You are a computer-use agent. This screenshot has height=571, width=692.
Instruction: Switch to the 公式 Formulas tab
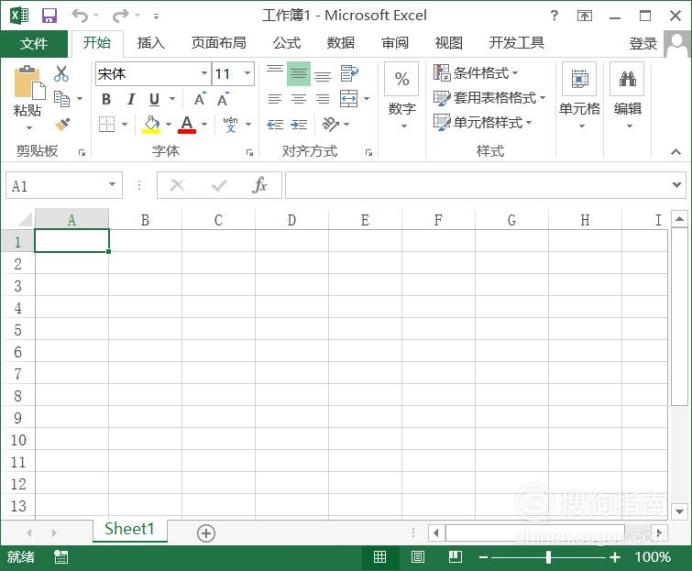[287, 43]
